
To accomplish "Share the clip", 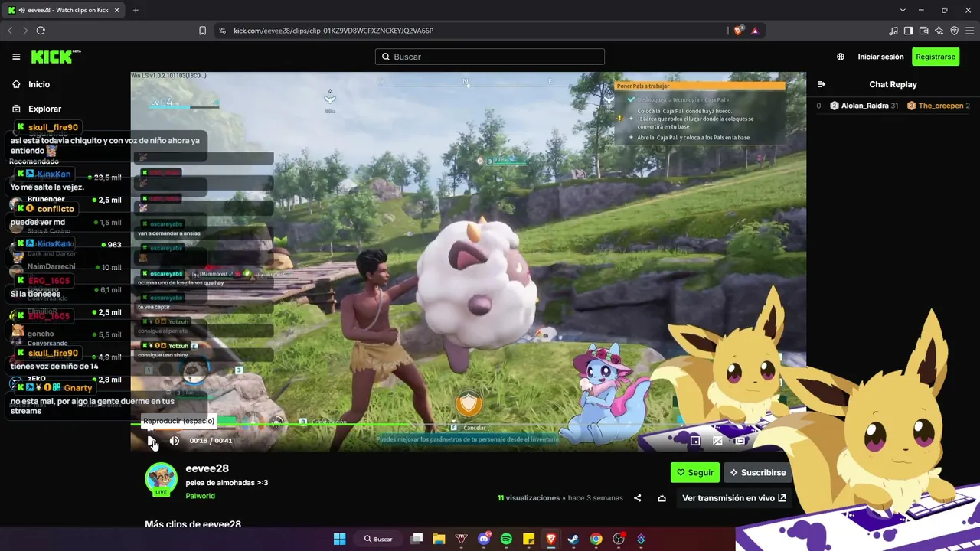I will point(638,498).
